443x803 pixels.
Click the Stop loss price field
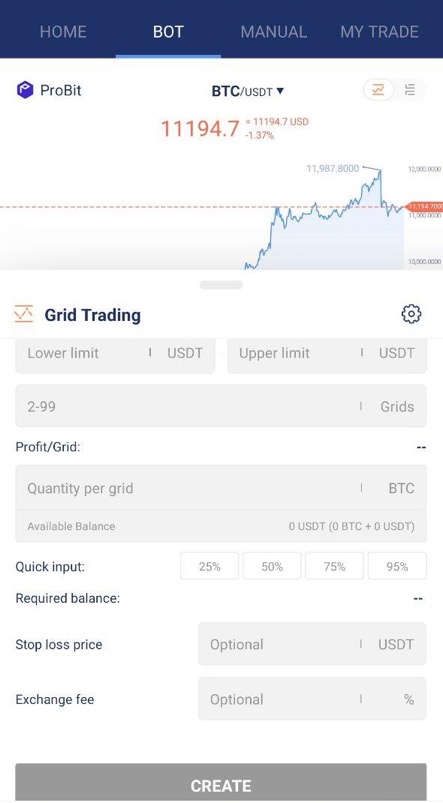coord(312,644)
